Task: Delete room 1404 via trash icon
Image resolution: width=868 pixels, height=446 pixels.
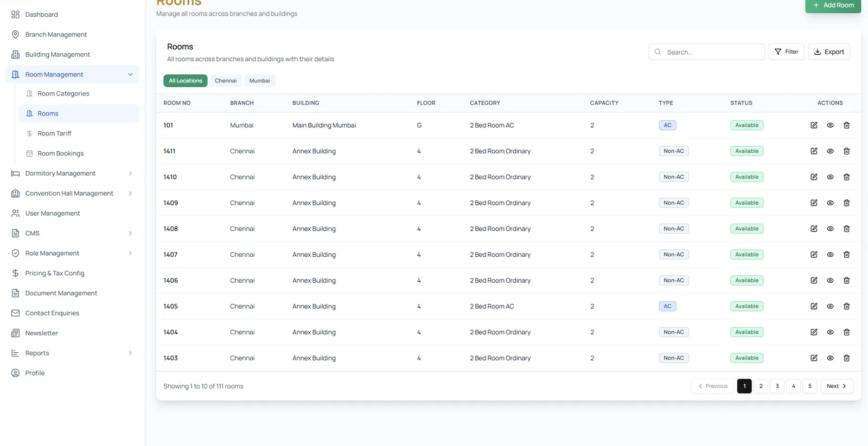Action: click(x=846, y=332)
